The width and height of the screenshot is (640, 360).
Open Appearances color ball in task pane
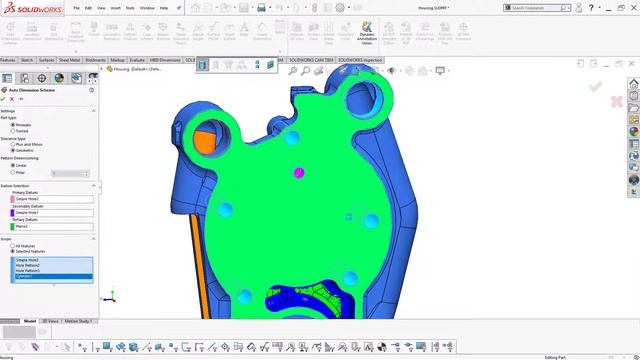pyautogui.click(x=633, y=131)
